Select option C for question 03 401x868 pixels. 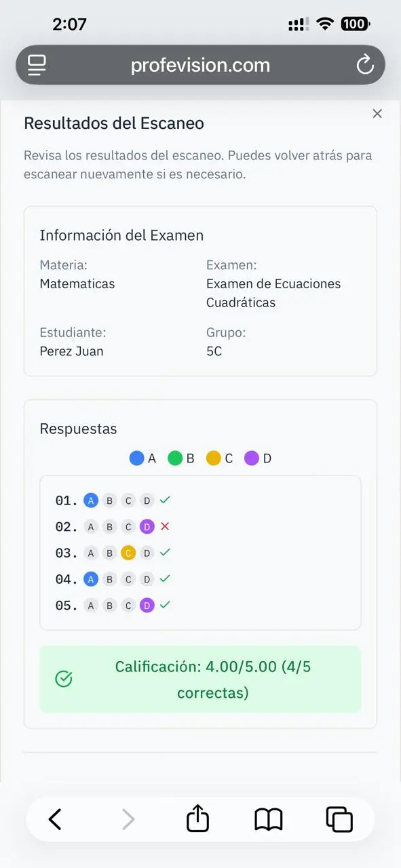point(128,553)
